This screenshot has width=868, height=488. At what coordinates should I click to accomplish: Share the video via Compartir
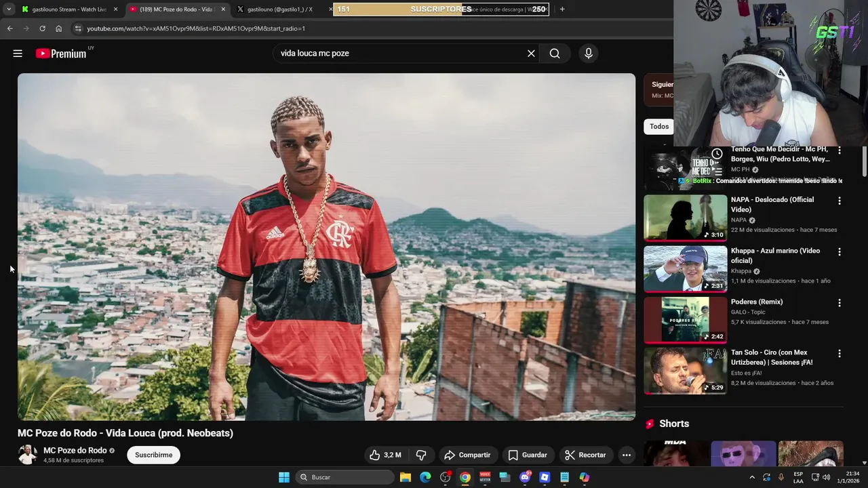[x=467, y=455]
